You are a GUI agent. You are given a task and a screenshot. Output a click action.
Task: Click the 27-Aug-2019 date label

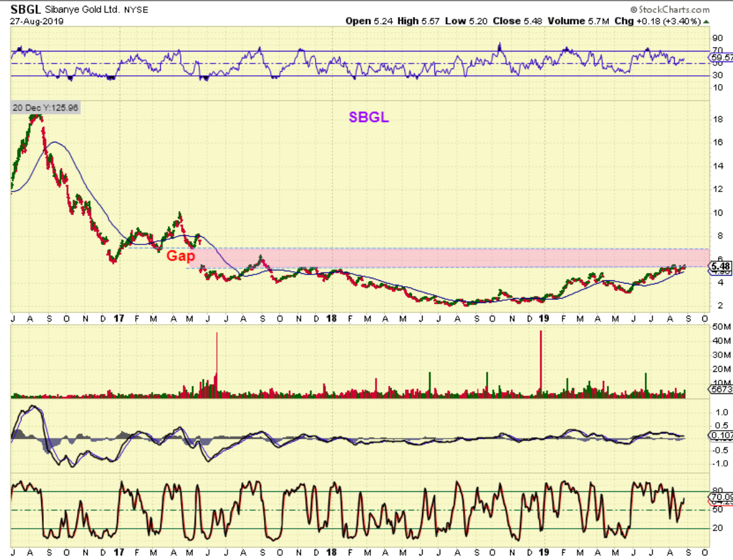coord(34,21)
